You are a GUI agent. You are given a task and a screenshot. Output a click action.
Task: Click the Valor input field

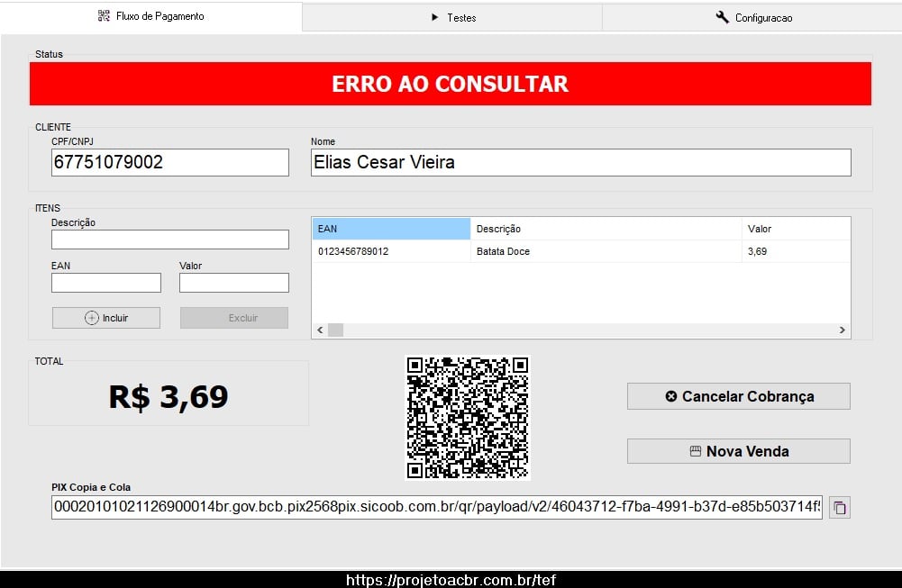(x=234, y=283)
